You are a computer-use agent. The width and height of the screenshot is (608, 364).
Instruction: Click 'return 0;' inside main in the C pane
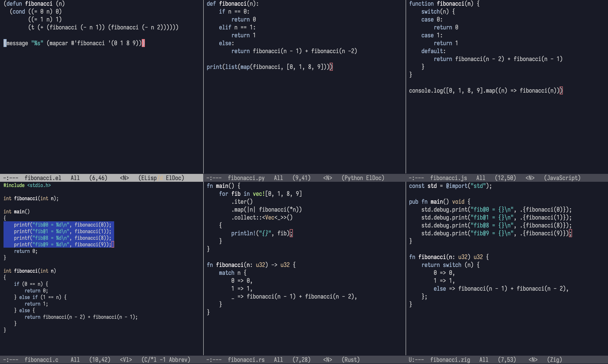[26, 251]
